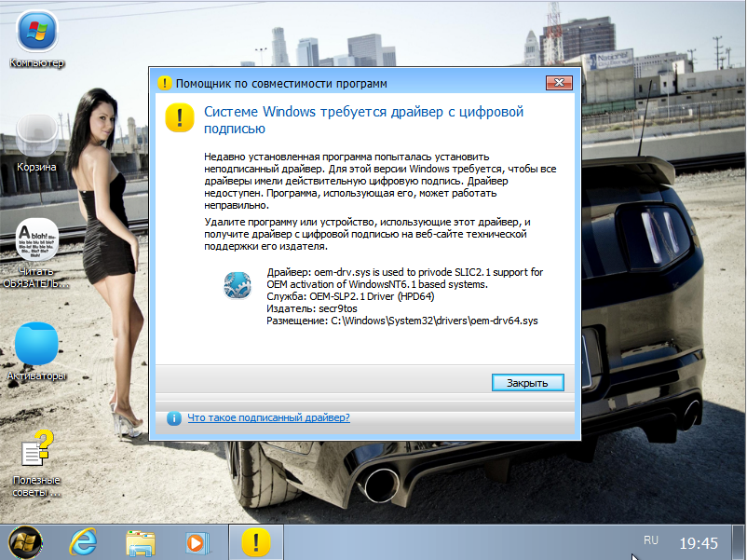
Task: Click the Служба: OEM-SLP2.1 Driver line
Action: tap(350, 296)
